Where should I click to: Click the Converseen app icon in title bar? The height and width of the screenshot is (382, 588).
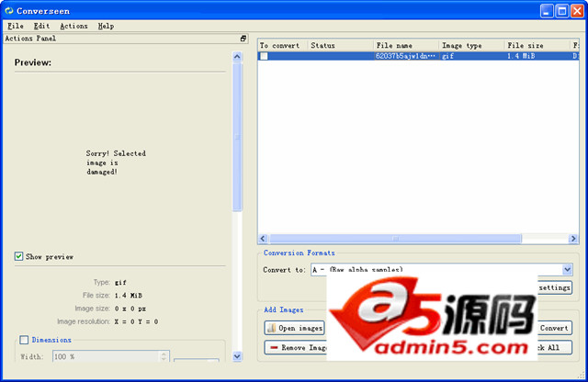9,10
